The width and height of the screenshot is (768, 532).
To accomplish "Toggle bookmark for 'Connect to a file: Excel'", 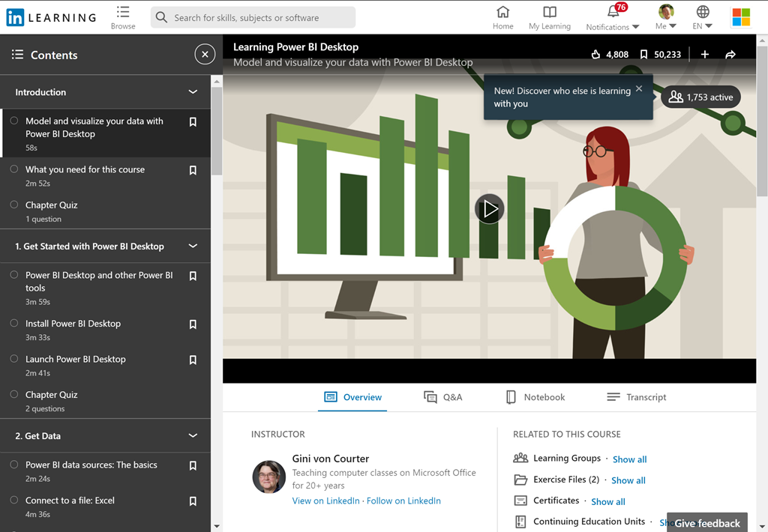I will pos(193,501).
